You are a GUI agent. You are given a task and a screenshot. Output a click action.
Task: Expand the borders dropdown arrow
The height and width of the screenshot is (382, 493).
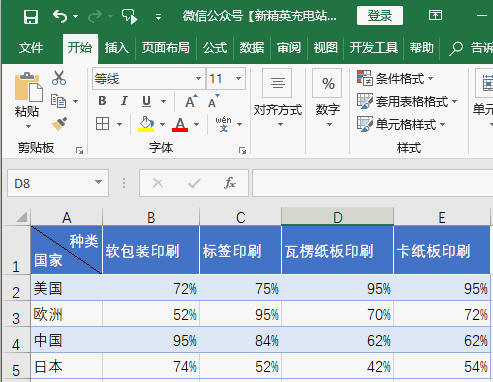pos(119,124)
